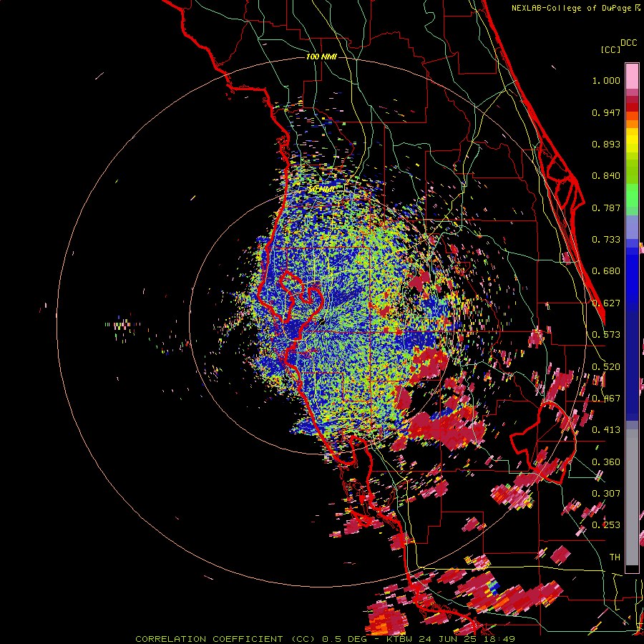The width and height of the screenshot is (644, 644).
Task: Click the NEXLAB-College of DuPage label
Action: (x=572, y=8)
